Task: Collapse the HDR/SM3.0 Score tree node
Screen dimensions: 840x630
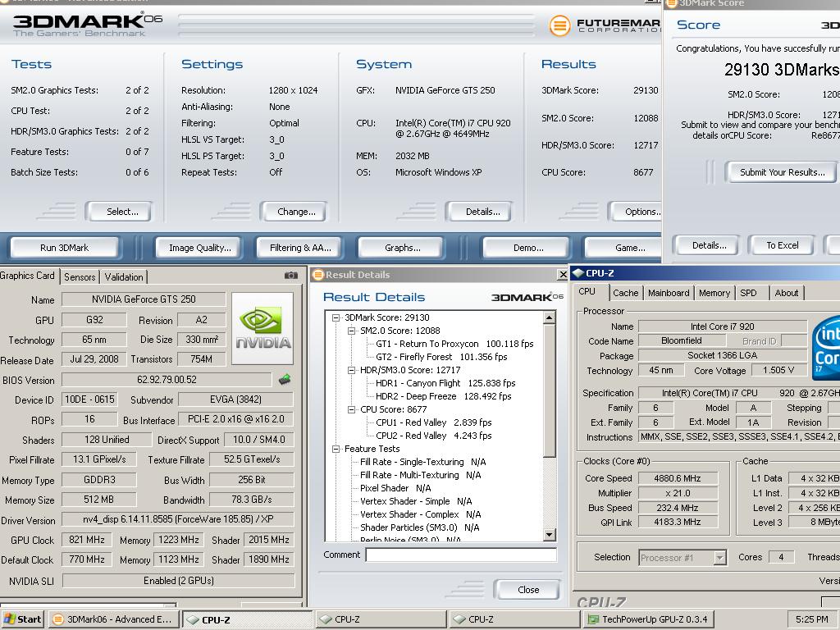Action: 351,370
